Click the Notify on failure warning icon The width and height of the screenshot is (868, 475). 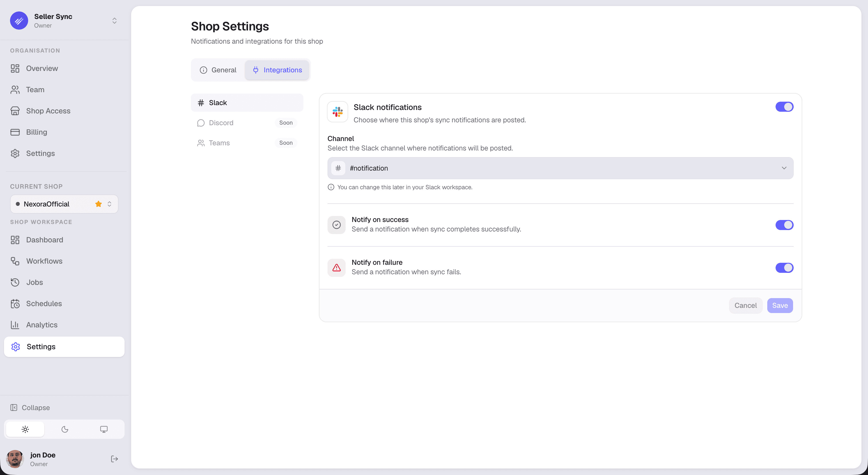(336, 268)
